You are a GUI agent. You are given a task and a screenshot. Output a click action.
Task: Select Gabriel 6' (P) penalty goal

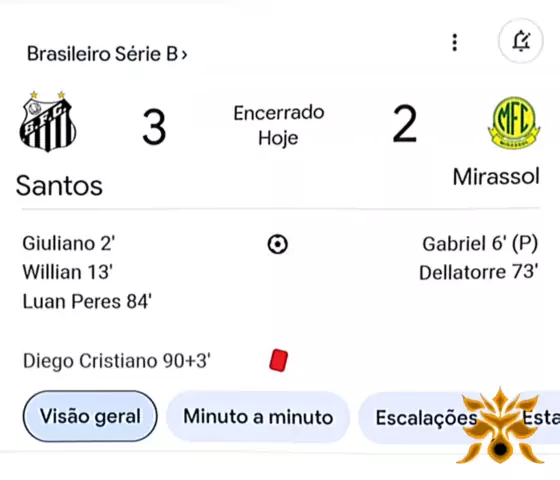tap(480, 244)
